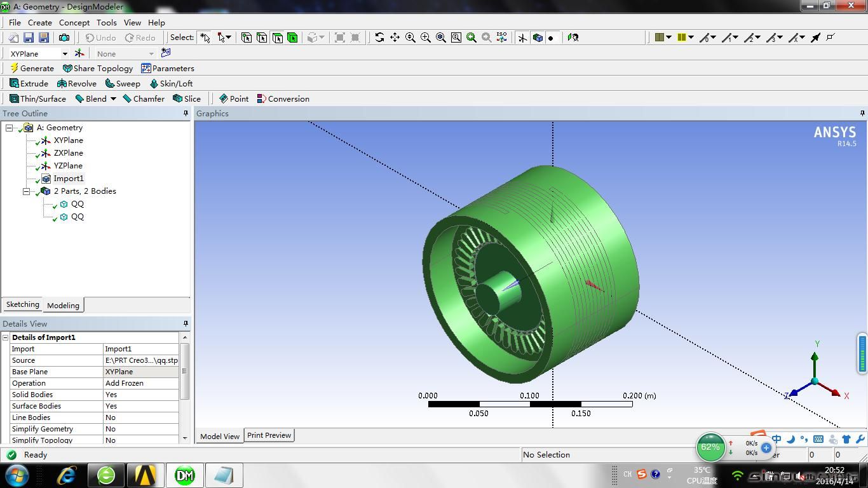Click the Magnifier Window icon

tap(456, 37)
